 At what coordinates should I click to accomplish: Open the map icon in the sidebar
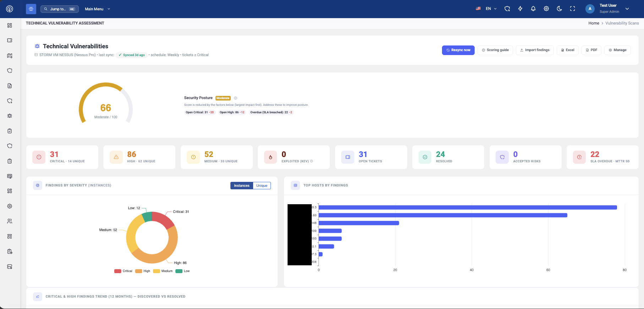point(10,56)
